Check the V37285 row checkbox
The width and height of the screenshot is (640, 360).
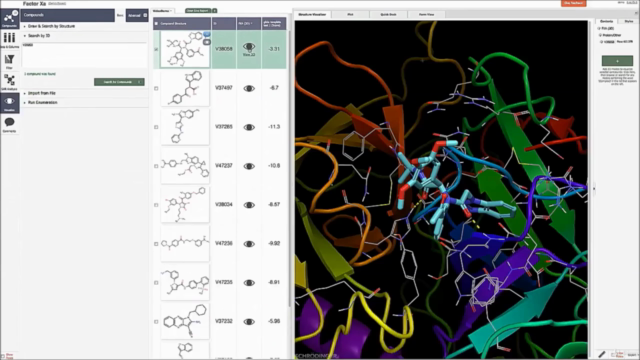pos(156,127)
